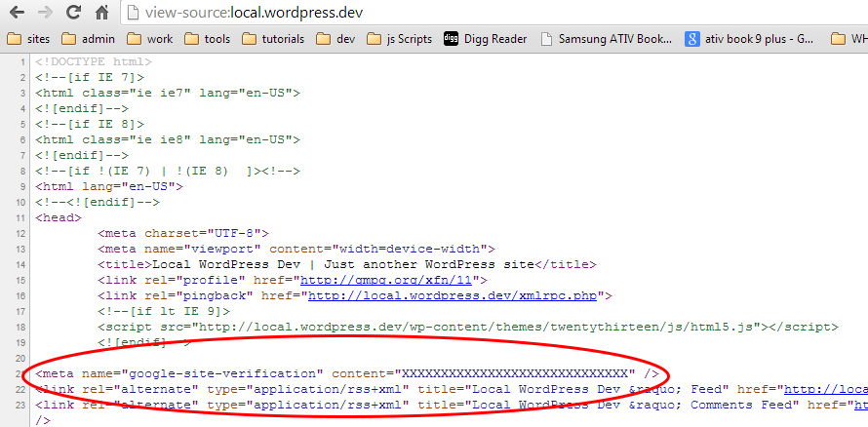Open the js Scripts bookmark folder

(400, 39)
